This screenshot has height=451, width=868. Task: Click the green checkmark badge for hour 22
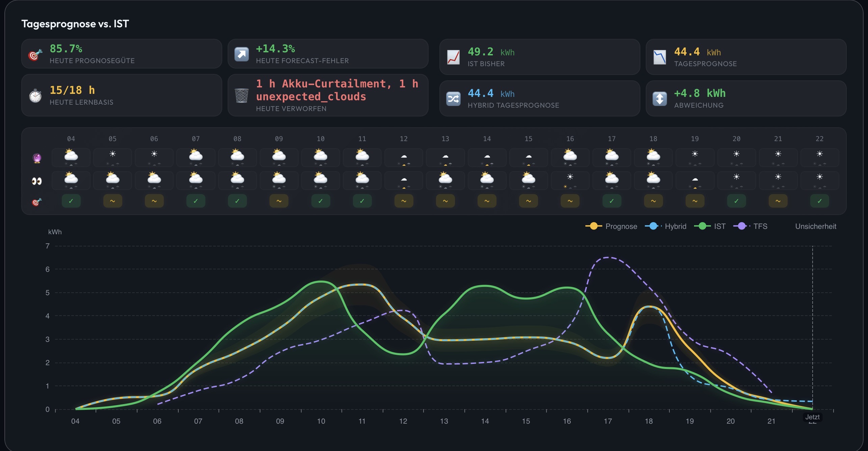pos(820,201)
